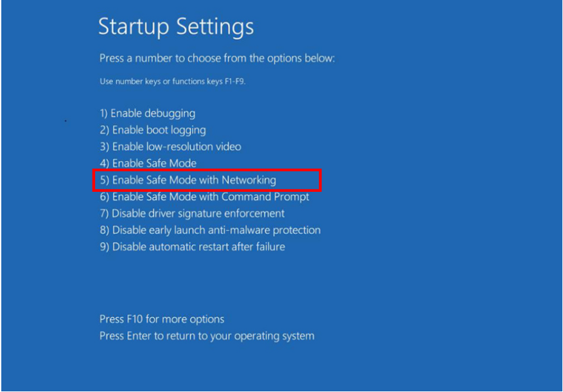Select Enable boot logging

pyautogui.click(x=153, y=130)
